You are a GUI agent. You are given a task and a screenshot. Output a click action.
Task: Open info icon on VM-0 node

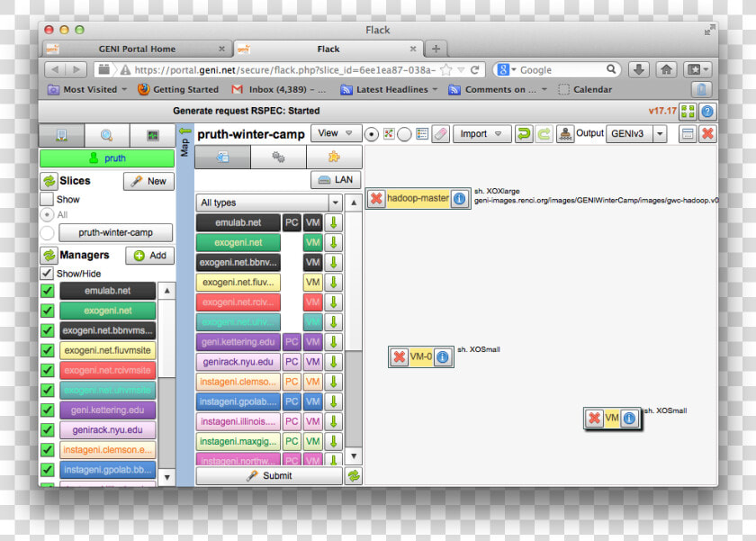pos(442,356)
